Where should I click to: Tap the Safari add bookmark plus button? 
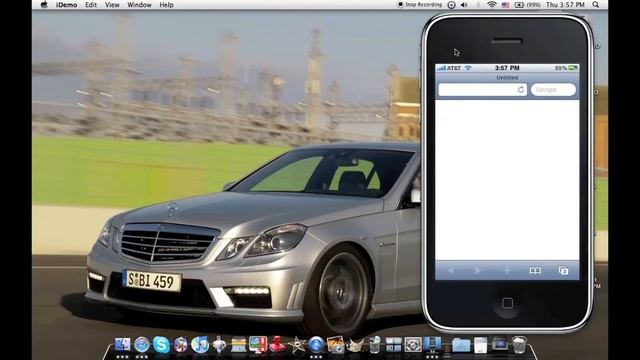[507, 271]
